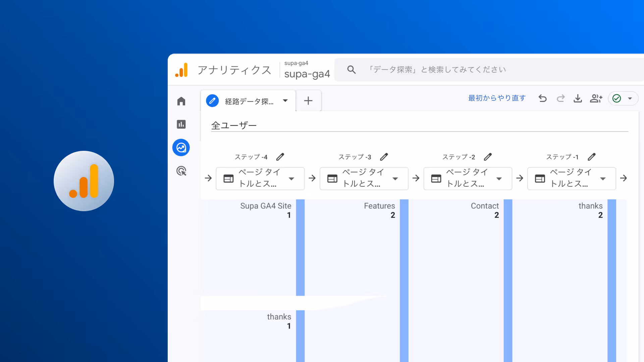This screenshot has height=362, width=644.
Task: Share exploration via add-person icon
Action: [x=596, y=98]
